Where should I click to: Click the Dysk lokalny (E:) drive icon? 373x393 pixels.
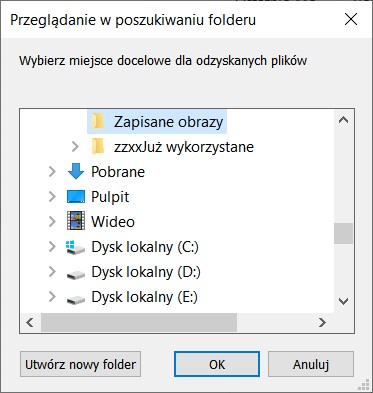coord(76,299)
